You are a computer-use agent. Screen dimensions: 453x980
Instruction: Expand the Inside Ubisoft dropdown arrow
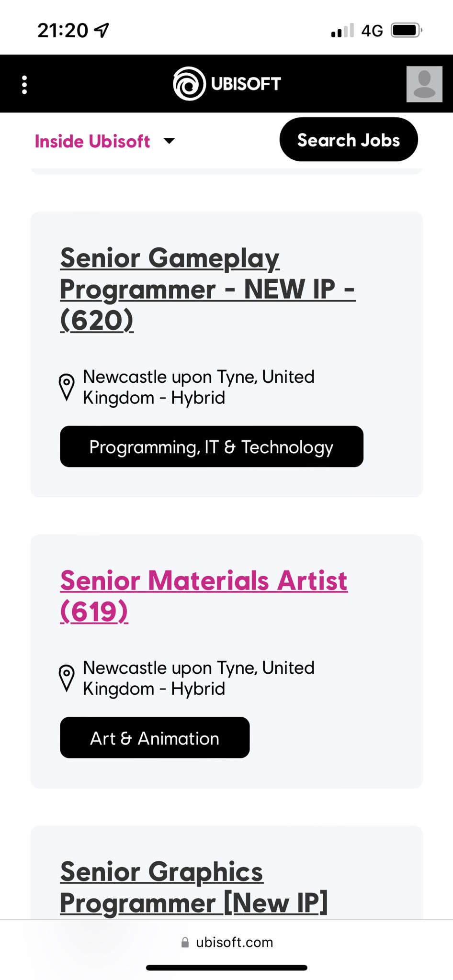169,141
